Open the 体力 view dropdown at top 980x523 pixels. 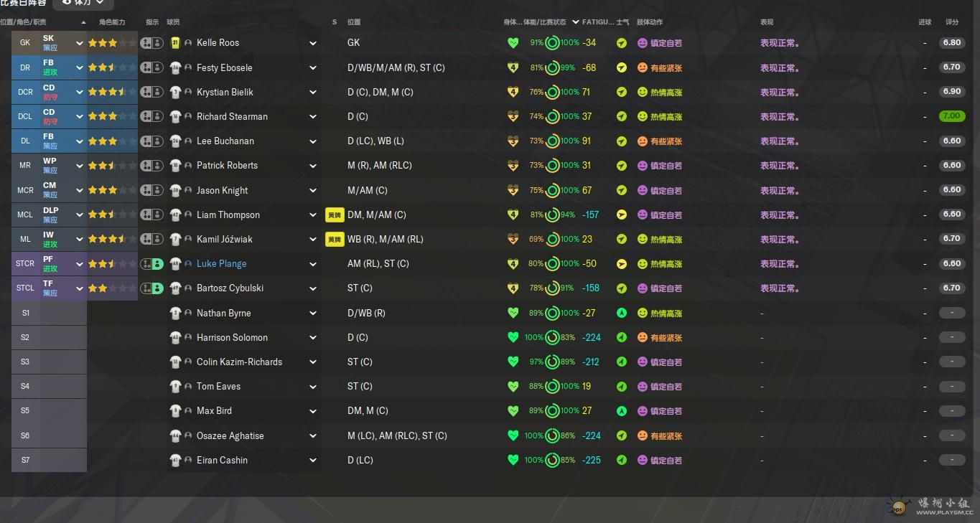83,3
